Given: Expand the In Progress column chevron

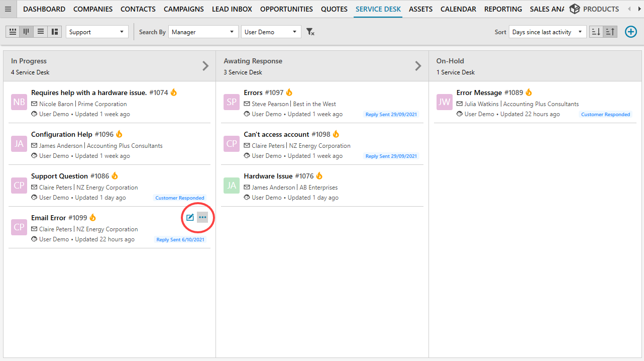Looking at the screenshot, I should point(205,65).
